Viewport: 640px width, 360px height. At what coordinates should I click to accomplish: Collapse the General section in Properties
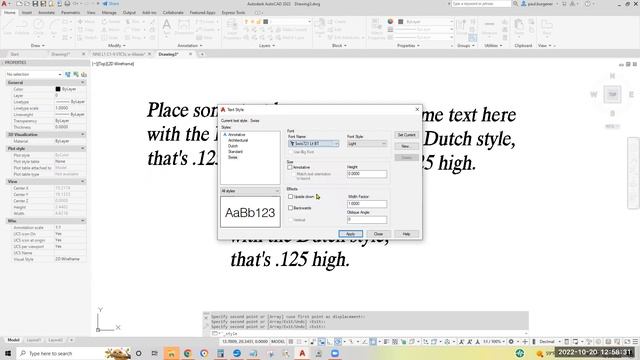click(82, 82)
